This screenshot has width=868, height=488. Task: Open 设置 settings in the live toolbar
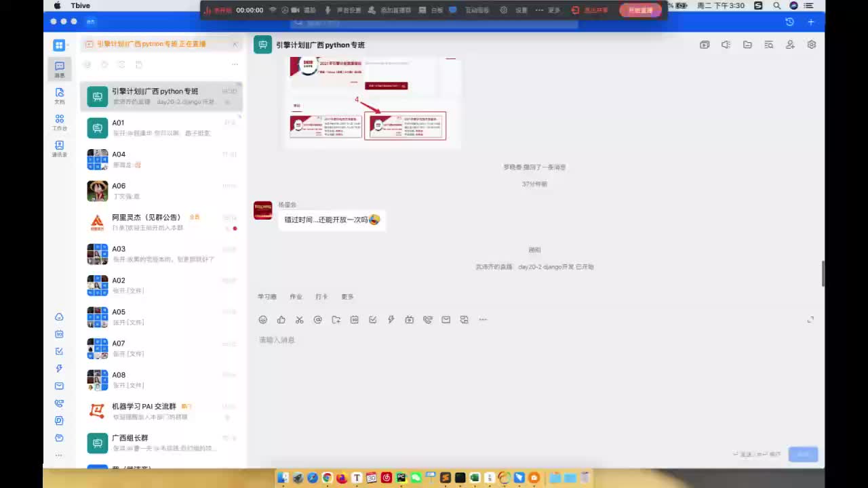(515, 10)
